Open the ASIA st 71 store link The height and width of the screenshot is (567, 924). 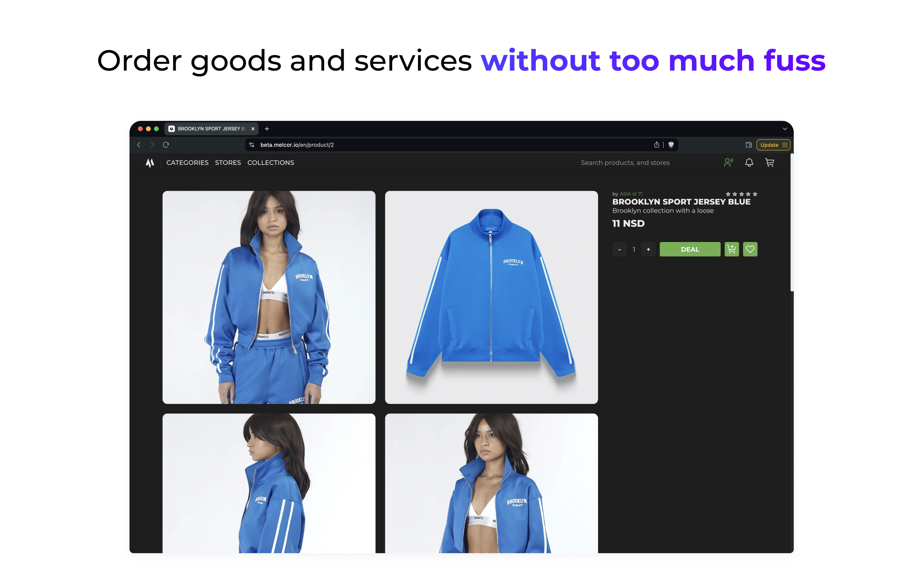click(x=631, y=194)
